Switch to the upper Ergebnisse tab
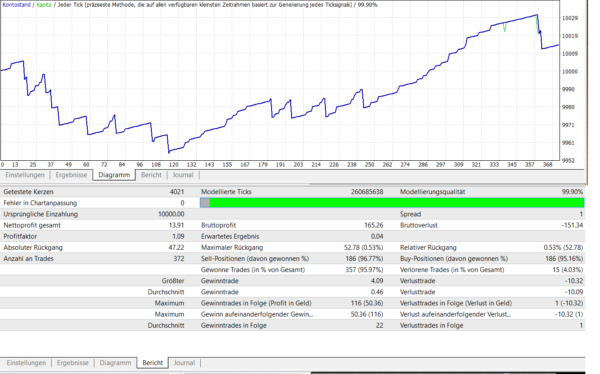Viewport: 600px width, 374px height. tap(71, 175)
